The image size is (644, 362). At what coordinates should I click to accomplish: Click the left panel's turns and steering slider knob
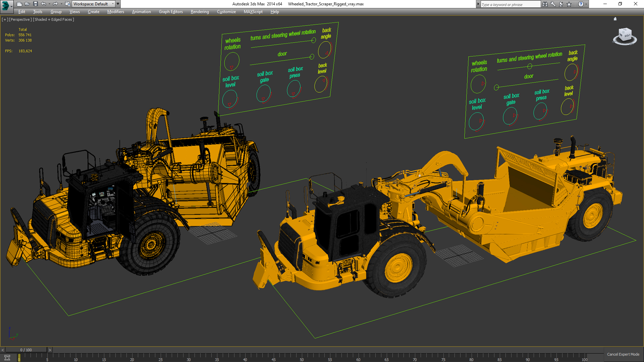click(x=314, y=40)
